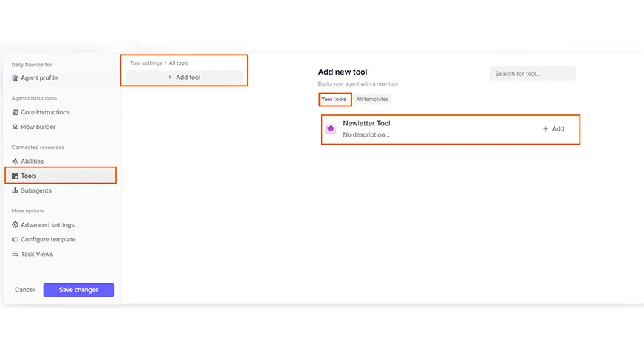Open Advanced settings
The height and width of the screenshot is (349, 644).
coord(47,225)
